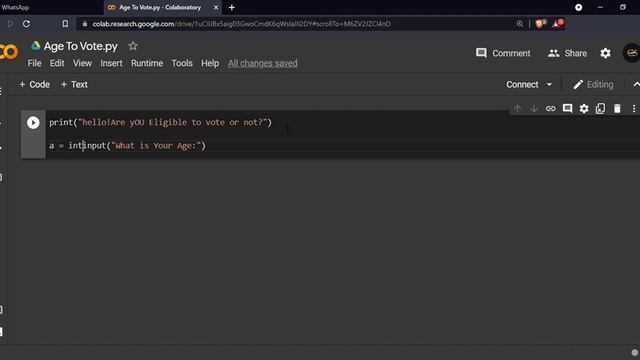
Task: Switch to the WhatsApp tab
Action: (x=16, y=7)
